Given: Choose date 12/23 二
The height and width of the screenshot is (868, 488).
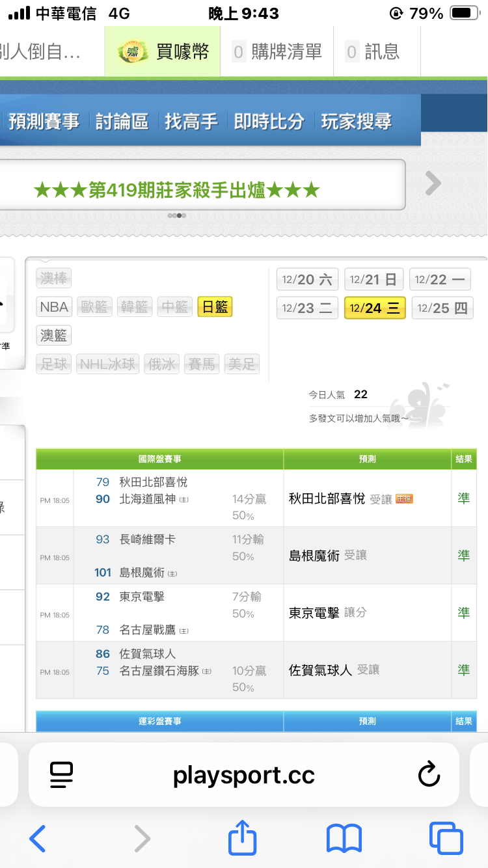Looking at the screenshot, I should point(307,308).
